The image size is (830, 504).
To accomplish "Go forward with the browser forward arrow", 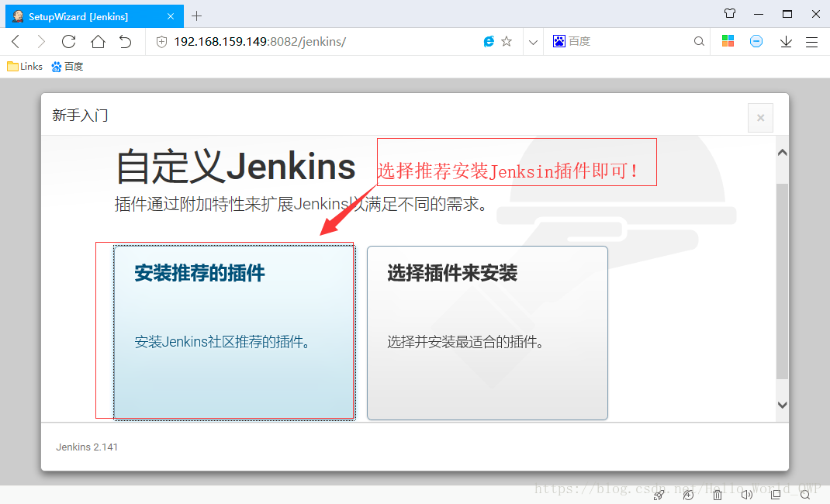I will 41,41.
